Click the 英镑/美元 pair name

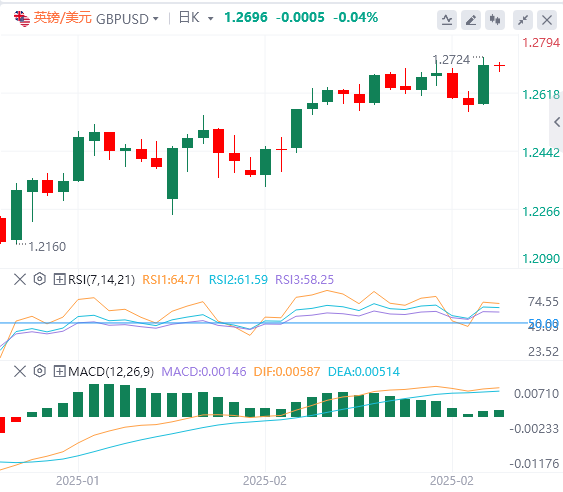click(63, 18)
